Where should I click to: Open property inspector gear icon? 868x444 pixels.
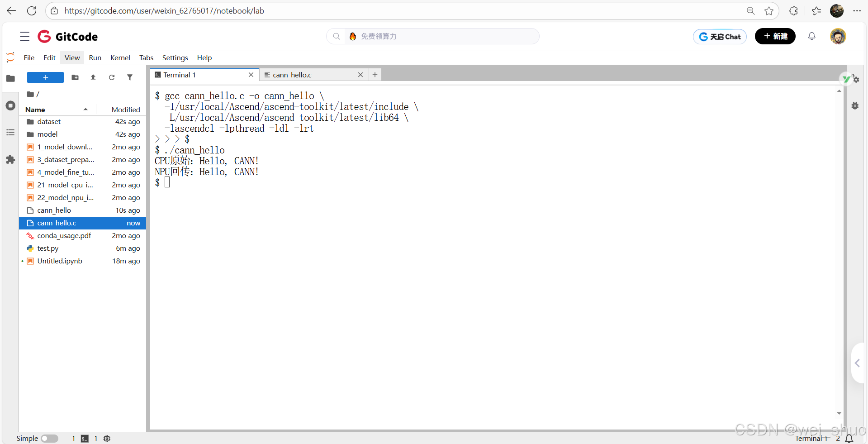[x=856, y=79]
